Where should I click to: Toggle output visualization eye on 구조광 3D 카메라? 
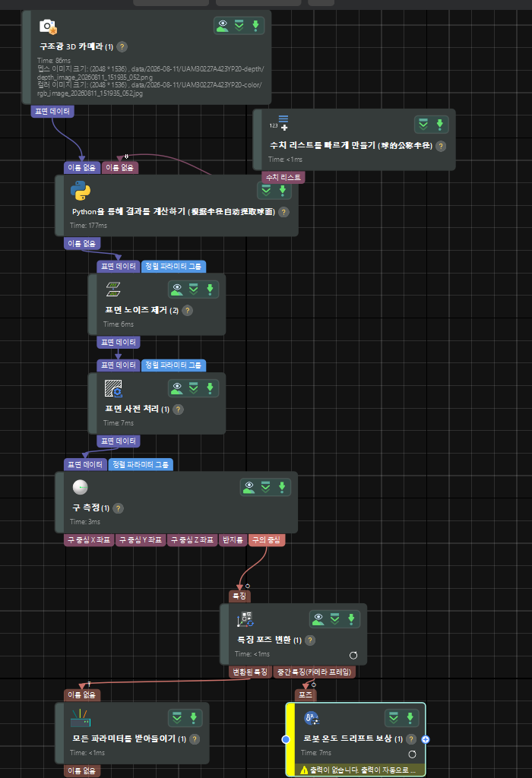coord(223,25)
